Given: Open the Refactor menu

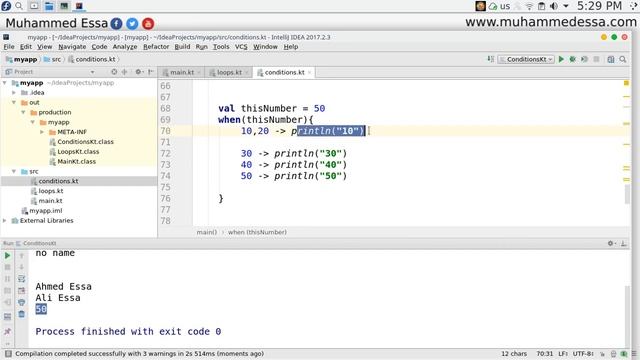Looking at the screenshot, I should 156,47.
